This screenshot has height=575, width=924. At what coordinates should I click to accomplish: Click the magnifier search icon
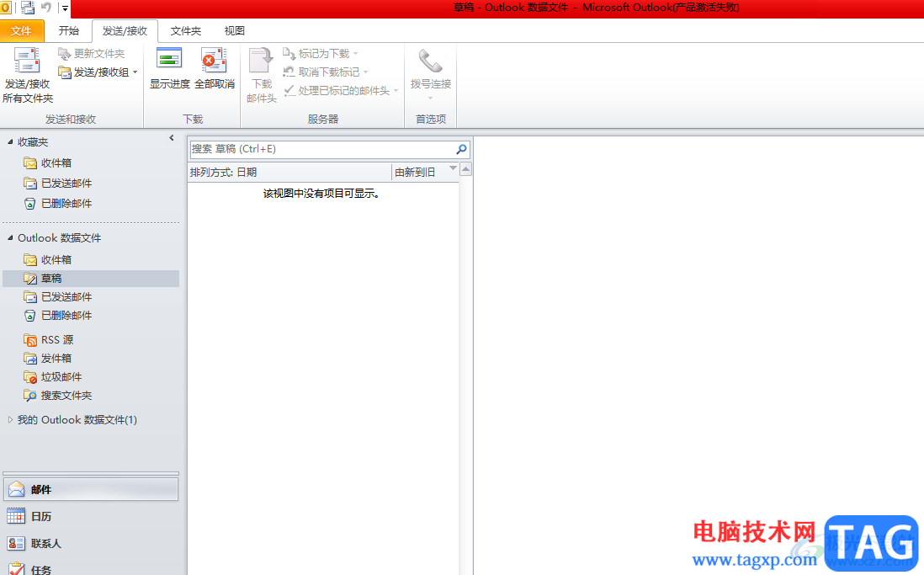tap(461, 149)
